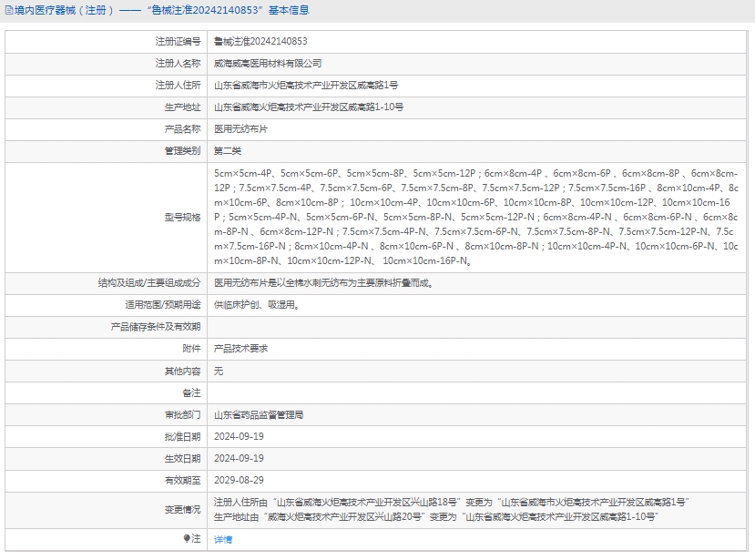Click the 注册证编号 row label

pos(178,42)
